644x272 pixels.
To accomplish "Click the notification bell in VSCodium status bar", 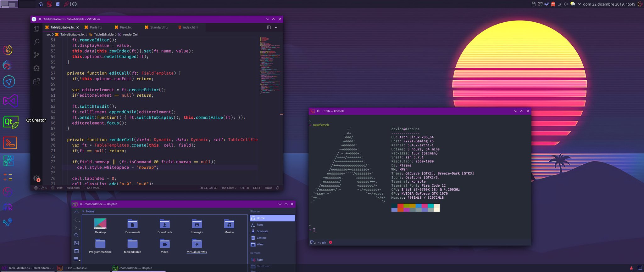I will 278,188.
